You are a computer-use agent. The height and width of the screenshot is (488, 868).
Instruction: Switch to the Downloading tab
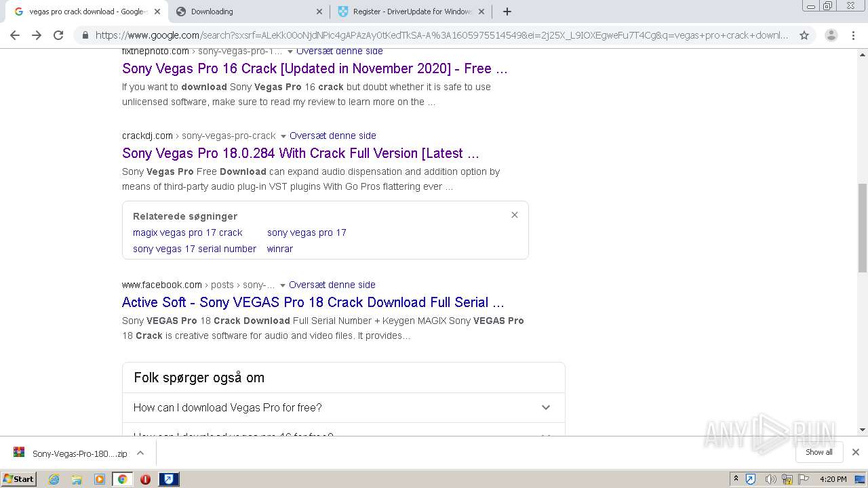[248, 12]
